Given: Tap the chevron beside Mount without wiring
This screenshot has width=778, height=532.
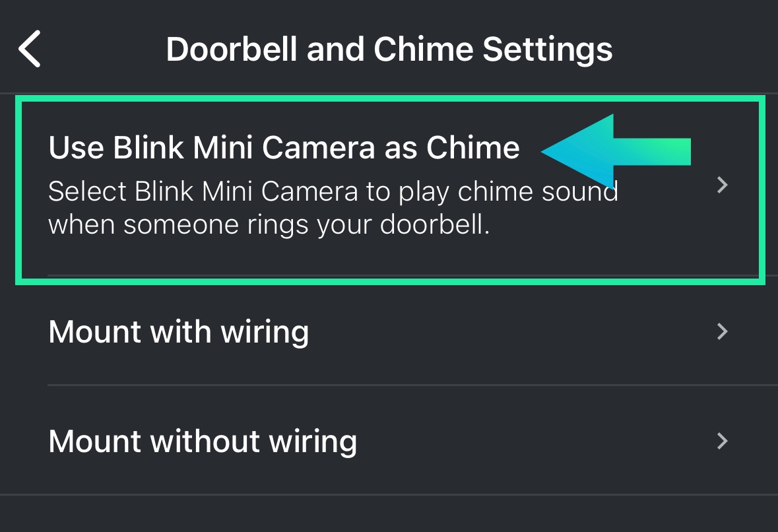Looking at the screenshot, I should pyautogui.click(x=723, y=441).
